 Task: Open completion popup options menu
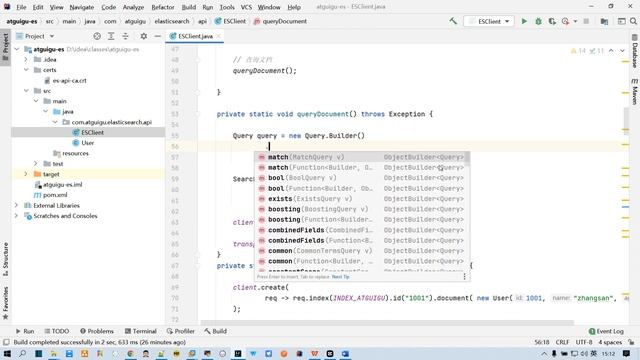[x=464, y=277]
